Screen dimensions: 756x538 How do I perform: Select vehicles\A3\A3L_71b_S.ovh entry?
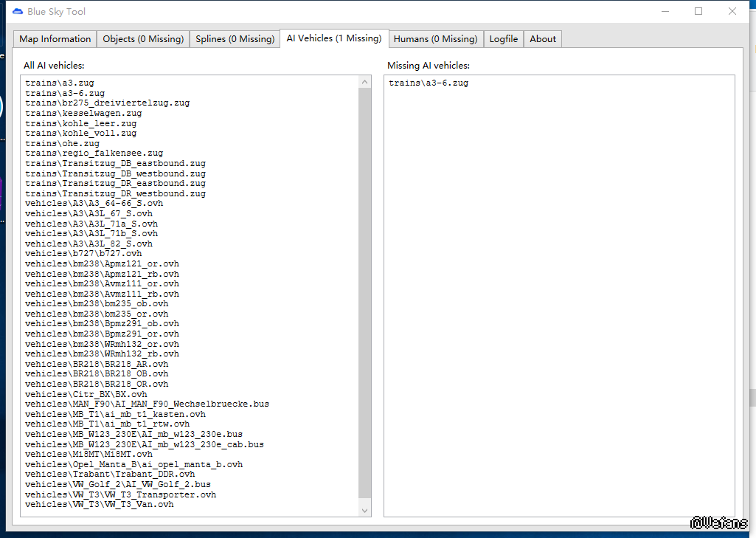click(91, 233)
